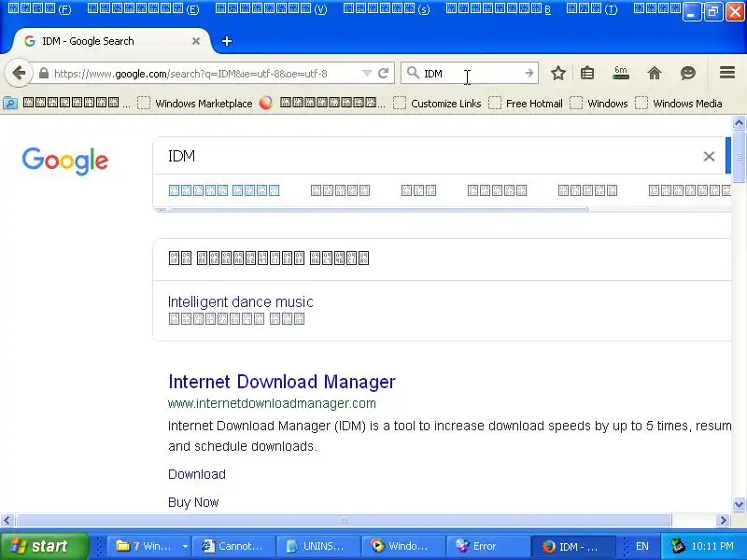Select the second Google search category tab
Viewport: 747px width, 560px height.
pyautogui.click(x=340, y=190)
